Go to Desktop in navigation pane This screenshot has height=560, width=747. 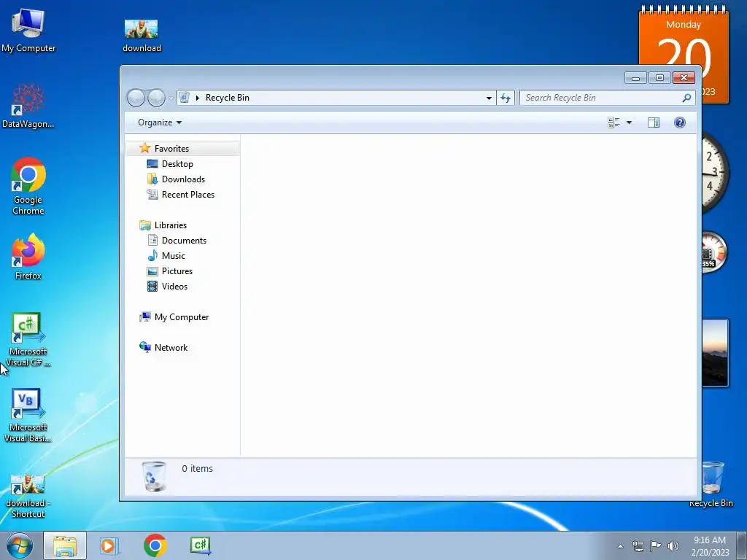coord(177,164)
